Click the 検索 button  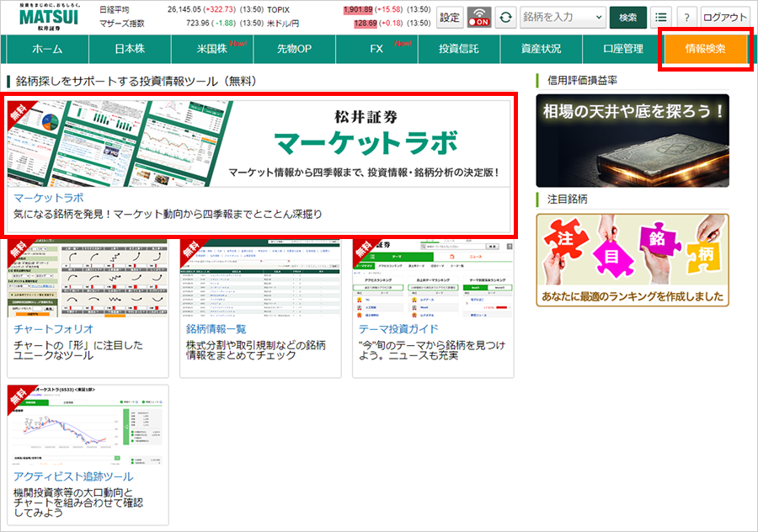628,18
